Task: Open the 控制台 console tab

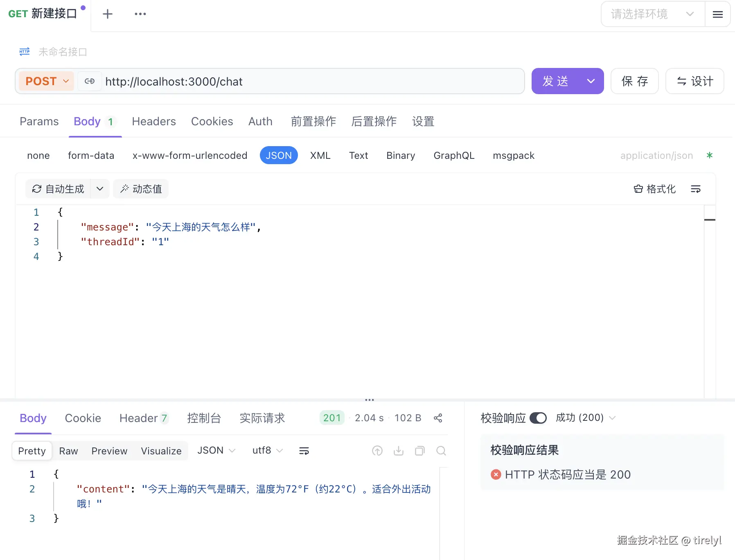Action: coord(204,418)
